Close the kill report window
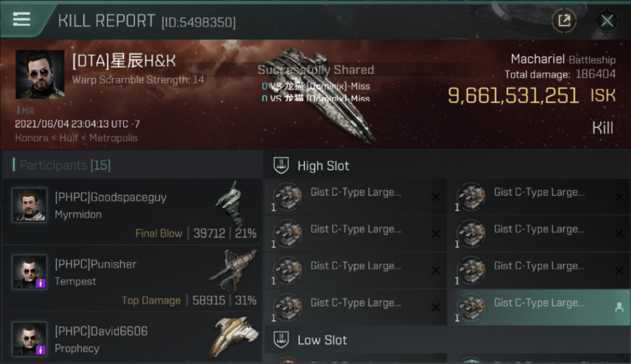The width and height of the screenshot is (631, 364). [607, 21]
